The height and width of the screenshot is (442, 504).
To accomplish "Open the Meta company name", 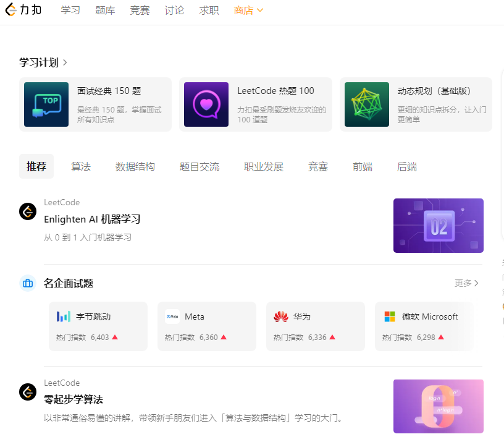I will (x=195, y=317).
